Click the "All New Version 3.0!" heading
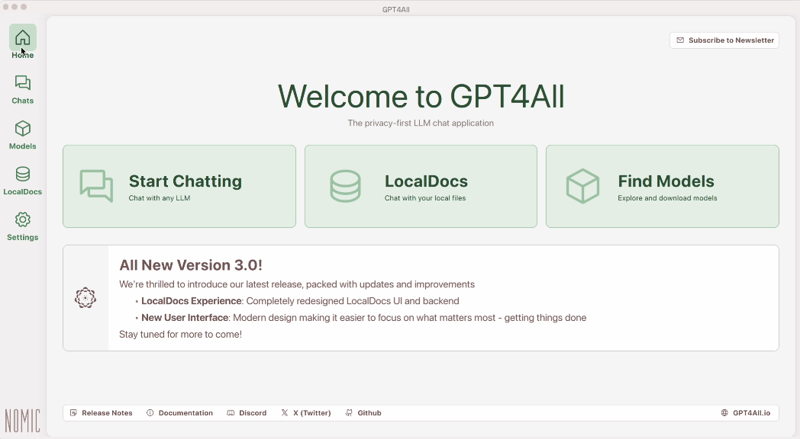Viewport: 800px width, 439px height. coord(191,265)
